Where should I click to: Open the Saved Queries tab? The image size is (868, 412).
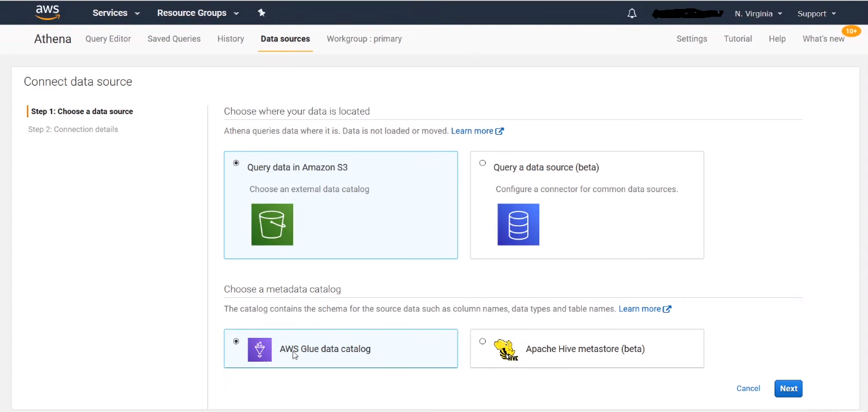click(173, 39)
